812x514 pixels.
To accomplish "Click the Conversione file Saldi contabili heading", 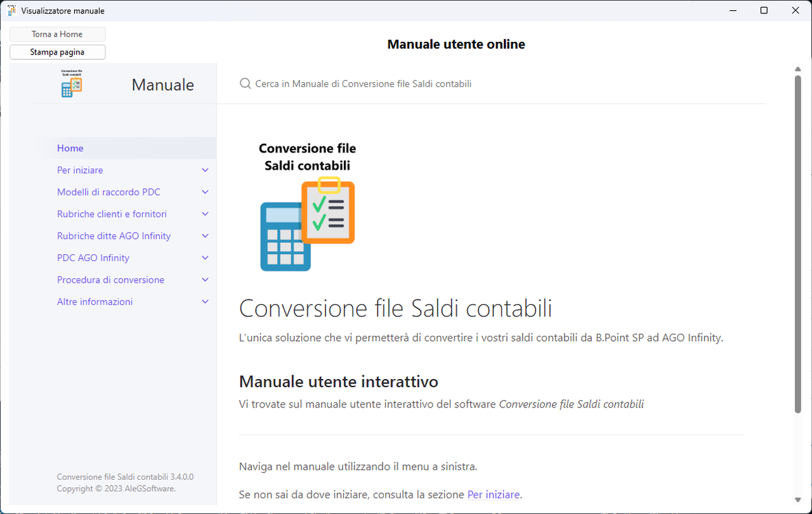I will pyautogui.click(x=395, y=309).
